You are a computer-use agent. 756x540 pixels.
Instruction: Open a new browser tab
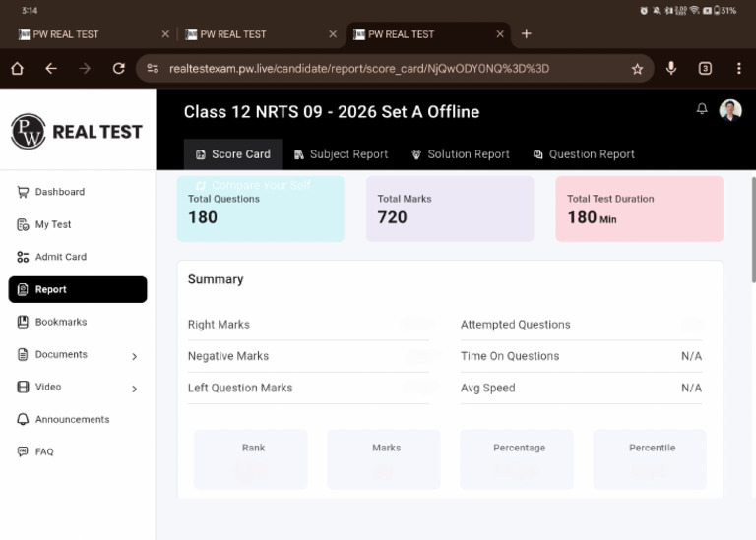[x=527, y=34]
